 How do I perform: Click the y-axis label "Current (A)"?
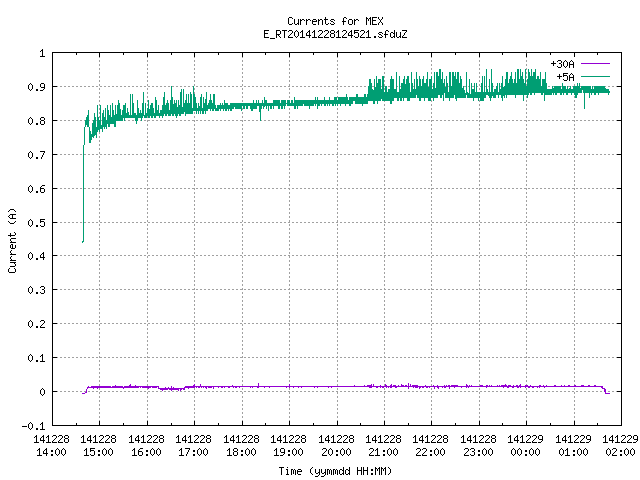click(12, 240)
